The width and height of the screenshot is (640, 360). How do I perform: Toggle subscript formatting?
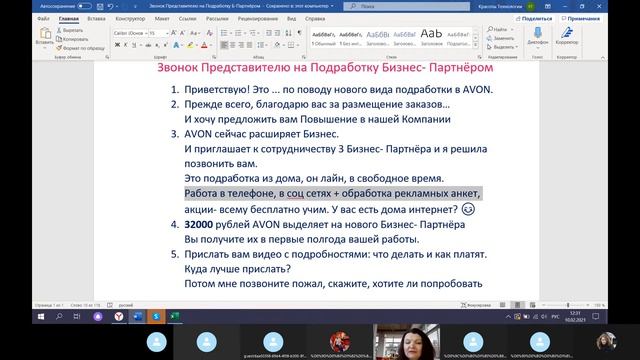point(157,45)
